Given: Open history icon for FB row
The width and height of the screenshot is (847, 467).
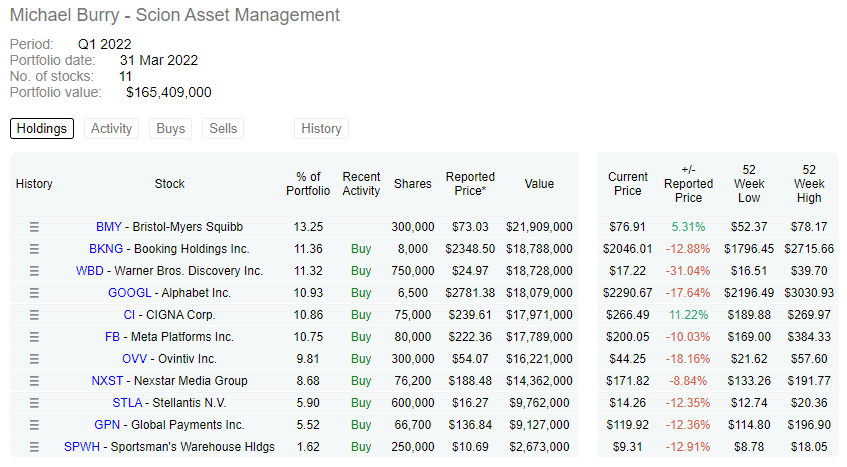Looking at the screenshot, I should 34,337.
